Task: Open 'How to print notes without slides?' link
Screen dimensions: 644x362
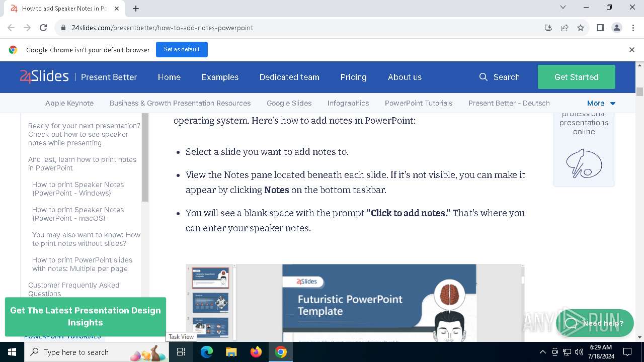Action: click(x=86, y=239)
